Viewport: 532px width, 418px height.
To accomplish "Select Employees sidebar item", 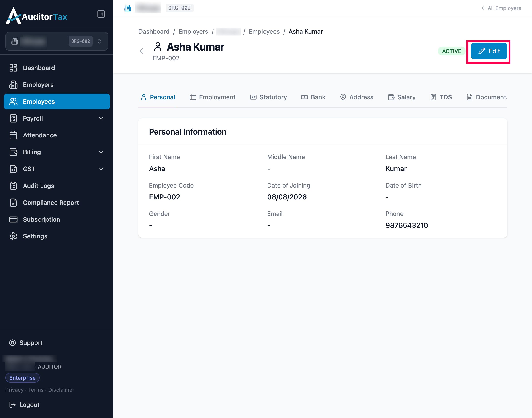I will point(57,102).
